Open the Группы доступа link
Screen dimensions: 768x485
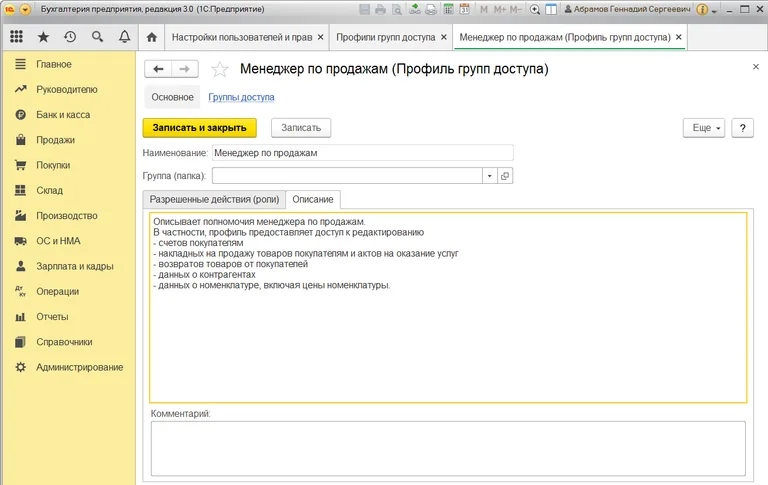(241, 97)
